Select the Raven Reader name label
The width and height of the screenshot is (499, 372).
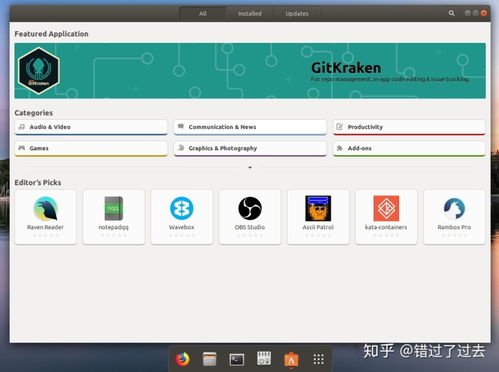coord(45,227)
